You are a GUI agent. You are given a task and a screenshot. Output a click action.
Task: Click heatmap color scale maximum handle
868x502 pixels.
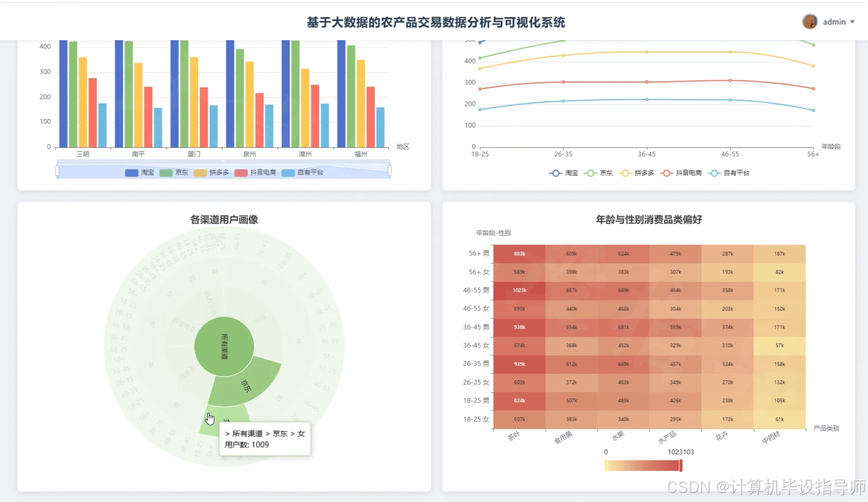pyautogui.click(x=681, y=466)
